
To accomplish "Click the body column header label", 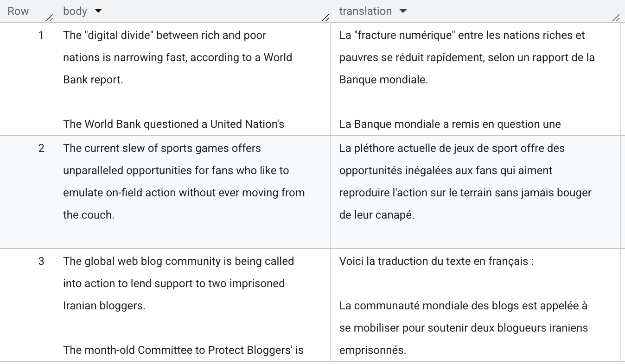I will click(x=75, y=11).
